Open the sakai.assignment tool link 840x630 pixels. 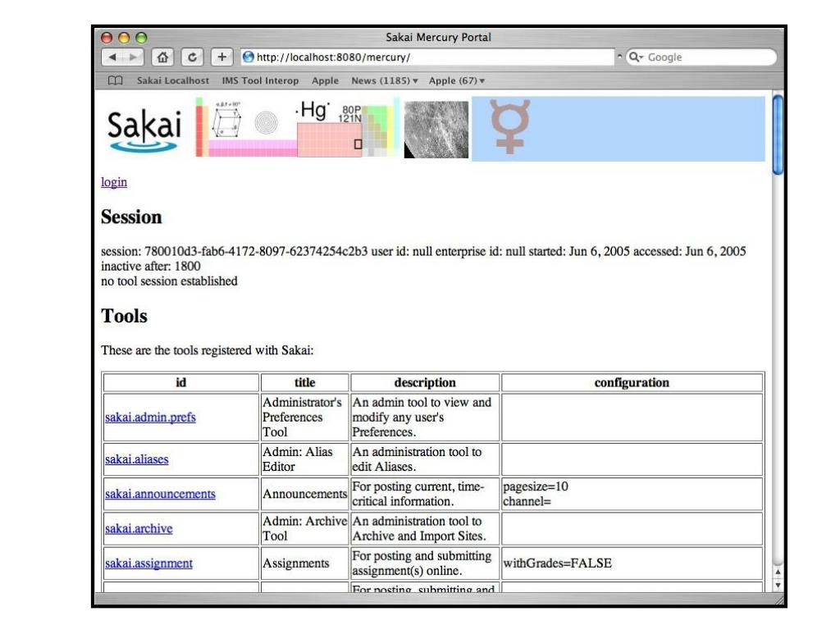coord(148,563)
